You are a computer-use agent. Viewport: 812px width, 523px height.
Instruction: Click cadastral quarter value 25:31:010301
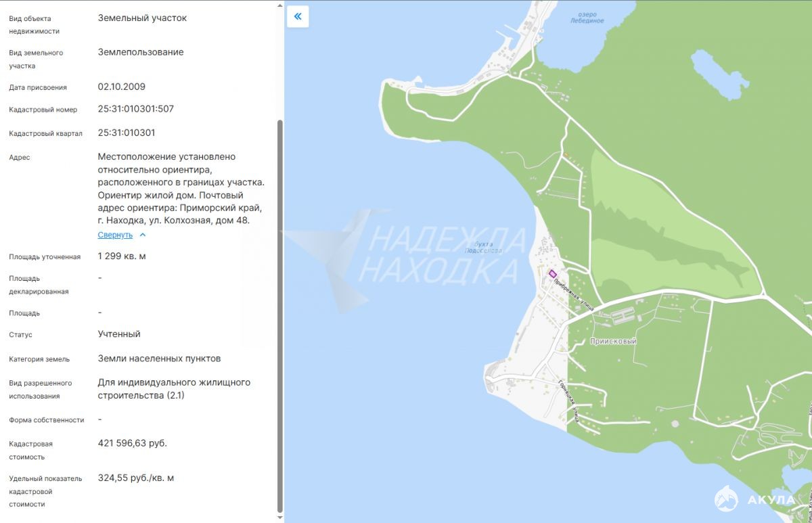tap(126, 133)
